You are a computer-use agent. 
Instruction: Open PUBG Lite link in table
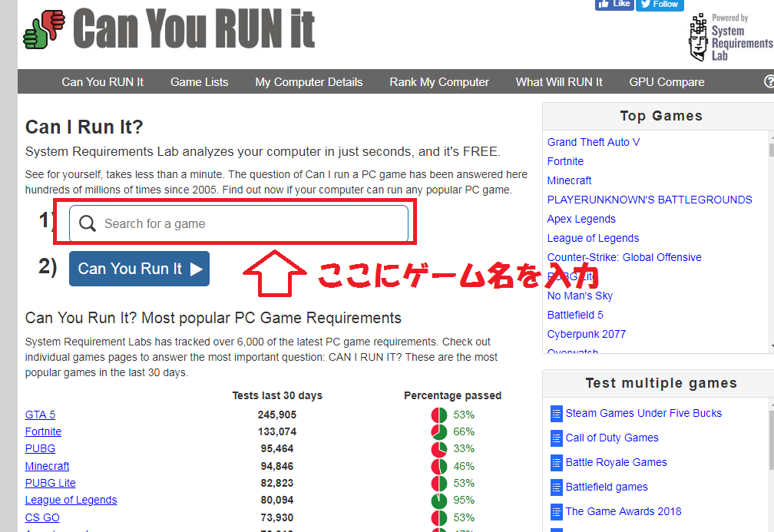pos(51,483)
